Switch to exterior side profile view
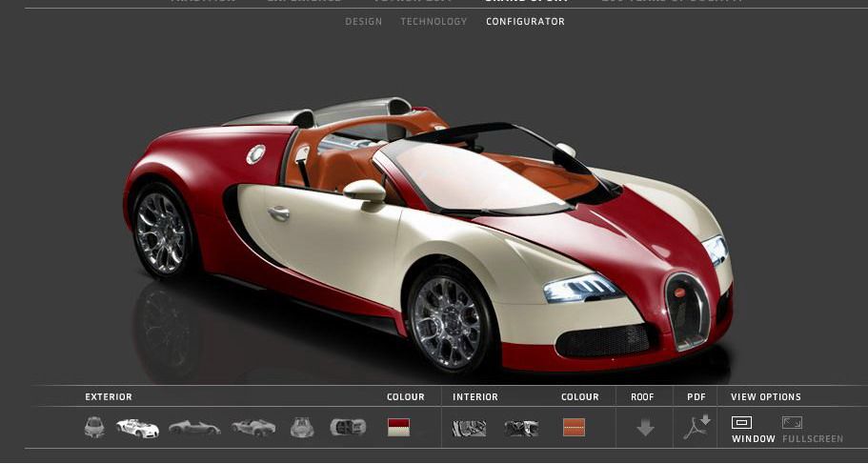 (x=194, y=428)
